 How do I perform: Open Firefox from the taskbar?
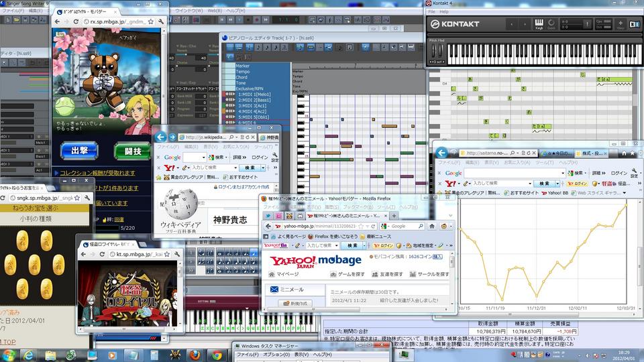point(195,355)
